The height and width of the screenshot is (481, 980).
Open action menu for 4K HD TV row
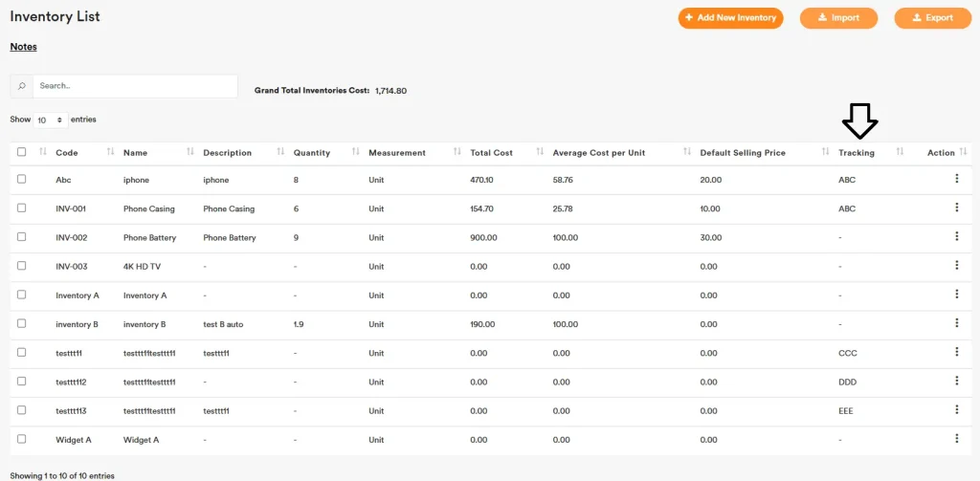pos(956,266)
